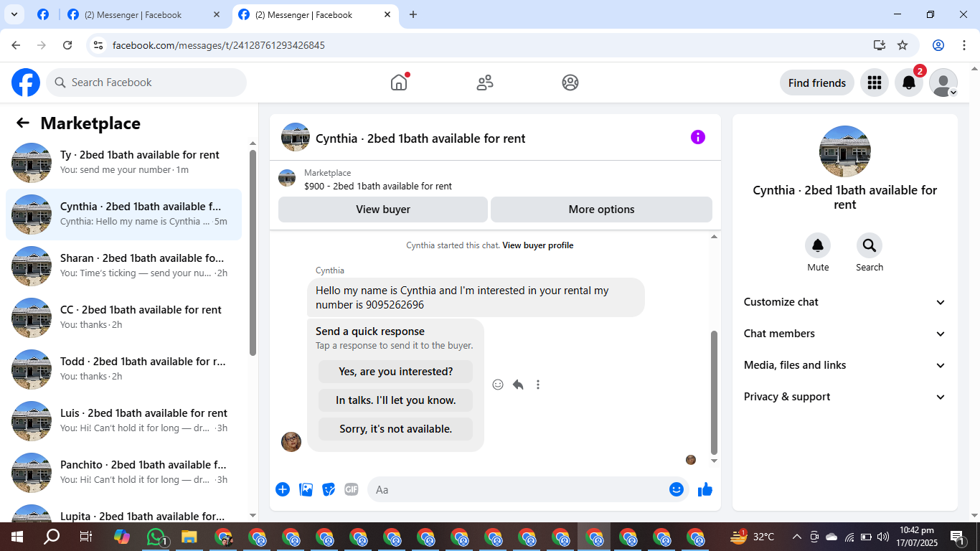Send quick response 'Sorry, it's not available.'
This screenshot has height=551, width=980.
pos(396,429)
